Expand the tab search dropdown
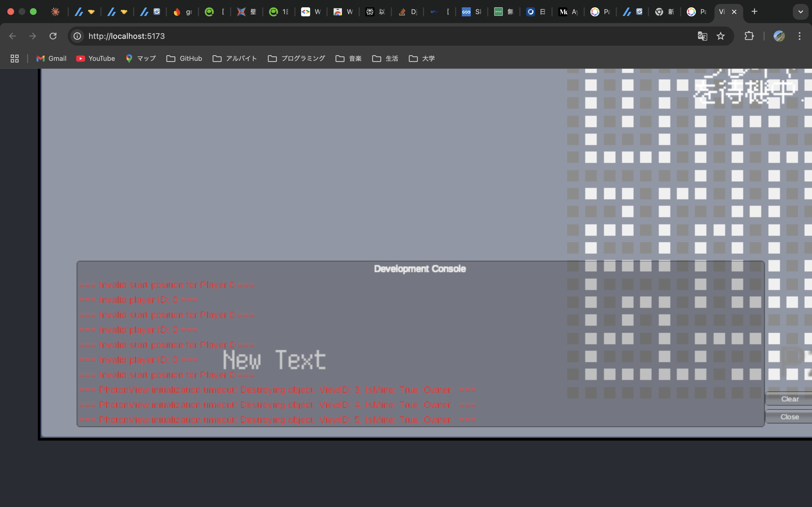Viewport: 812px width, 507px height. tap(801, 12)
